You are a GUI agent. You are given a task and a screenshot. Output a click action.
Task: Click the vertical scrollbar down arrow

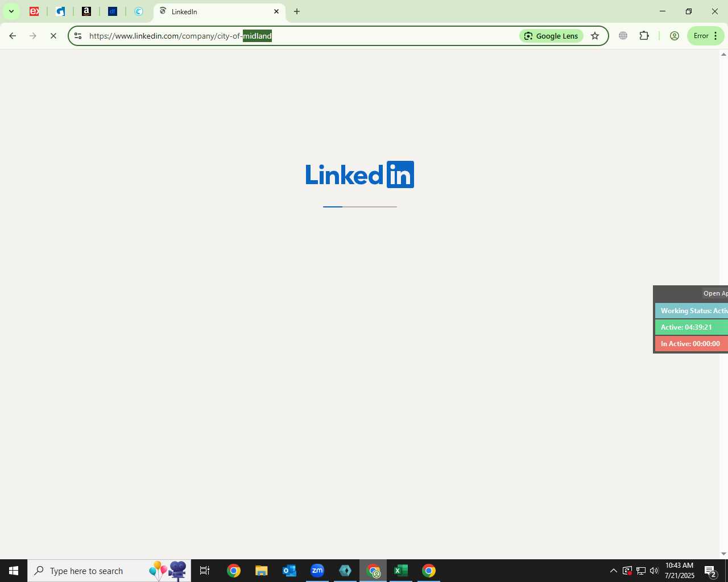click(723, 554)
